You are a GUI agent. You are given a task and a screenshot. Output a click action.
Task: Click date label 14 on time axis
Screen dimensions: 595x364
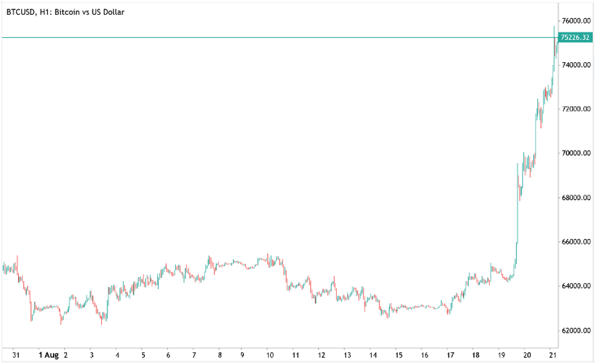click(373, 355)
